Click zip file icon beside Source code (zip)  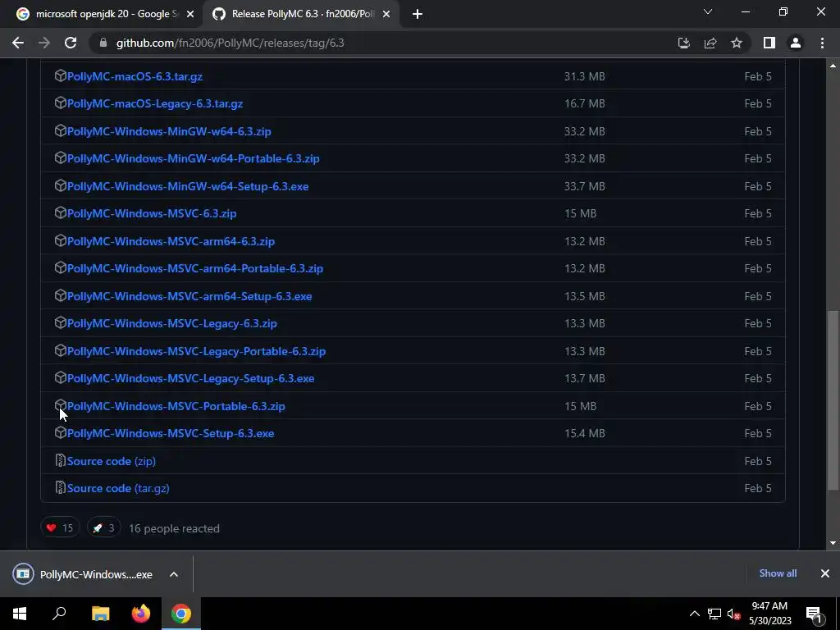[x=61, y=460]
